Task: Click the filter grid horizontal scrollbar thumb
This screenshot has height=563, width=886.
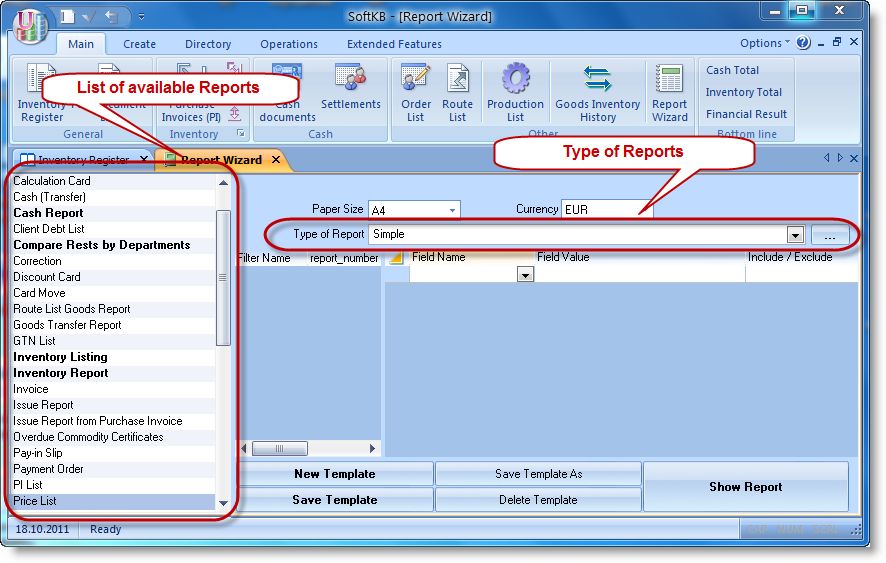Action: point(280,448)
